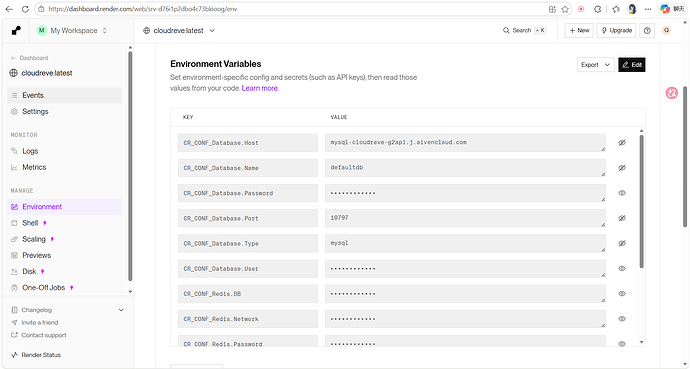Open the Export dropdown
The image size is (690, 369).
(595, 65)
